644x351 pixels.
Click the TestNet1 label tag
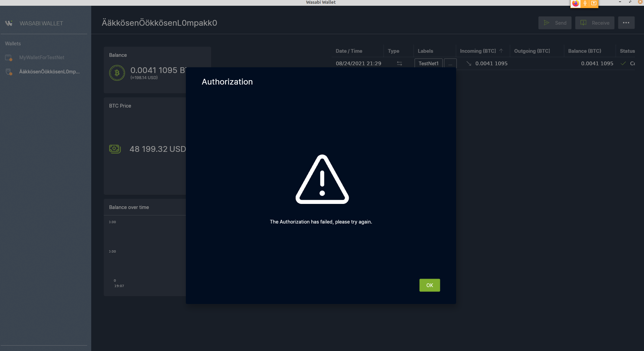click(x=428, y=63)
